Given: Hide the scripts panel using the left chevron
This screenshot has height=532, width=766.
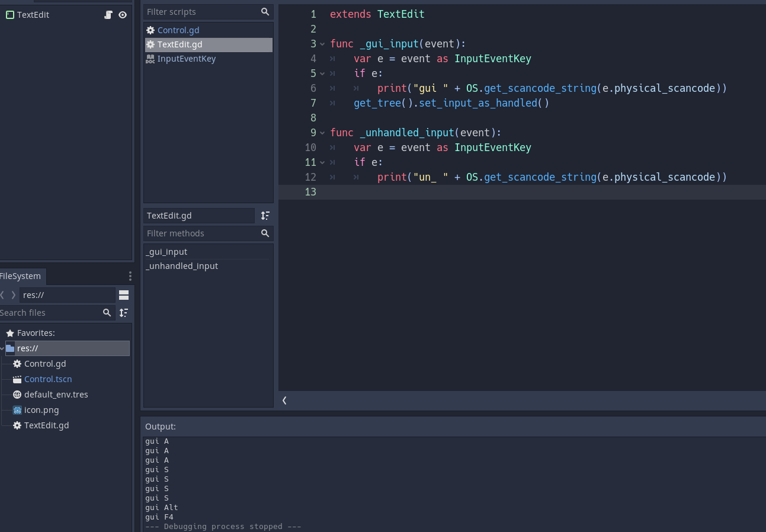Looking at the screenshot, I should (284, 400).
